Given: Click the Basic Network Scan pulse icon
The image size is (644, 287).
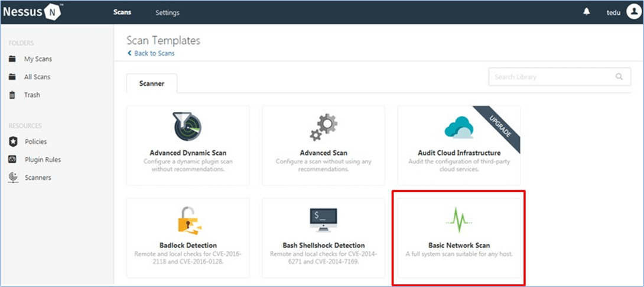Looking at the screenshot, I should pyautogui.click(x=458, y=220).
